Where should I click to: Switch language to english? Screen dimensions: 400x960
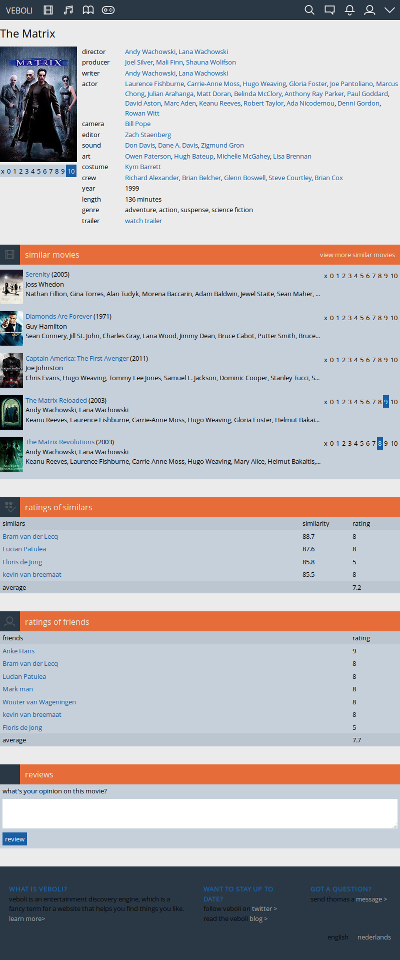pyautogui.click(x=338, y=937)
